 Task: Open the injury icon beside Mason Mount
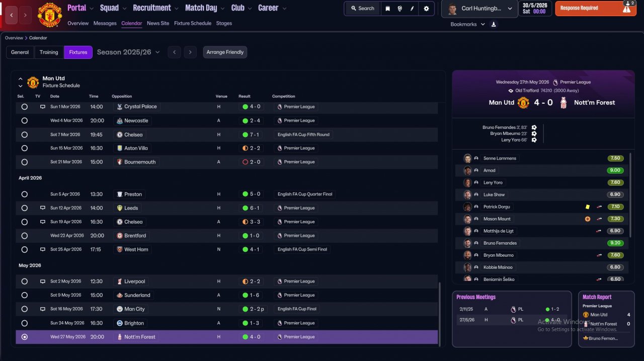(587, 219)
